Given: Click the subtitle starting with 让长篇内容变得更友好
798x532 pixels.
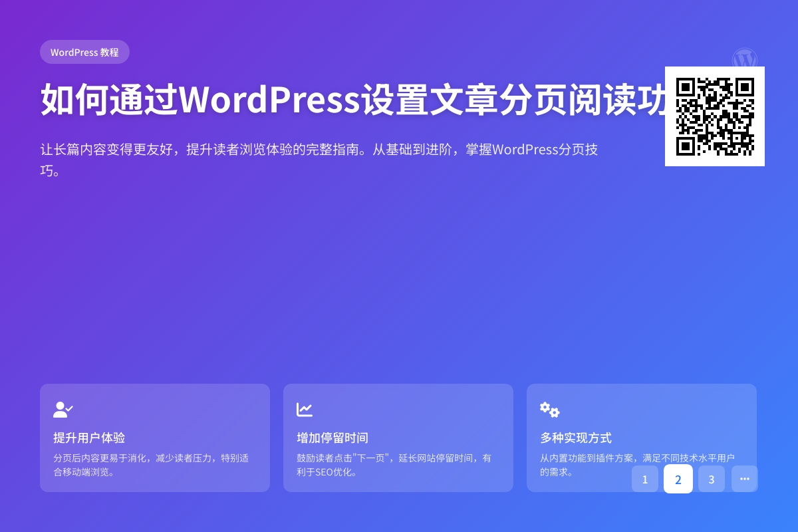Looking at the screenshot, I should 319,160.
